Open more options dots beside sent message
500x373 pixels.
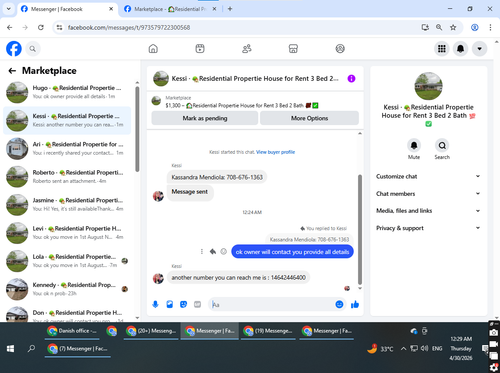click(x=202, y=251)
